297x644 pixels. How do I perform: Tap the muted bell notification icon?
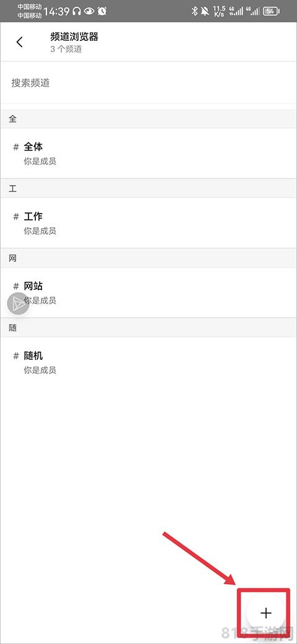[205, 11]
